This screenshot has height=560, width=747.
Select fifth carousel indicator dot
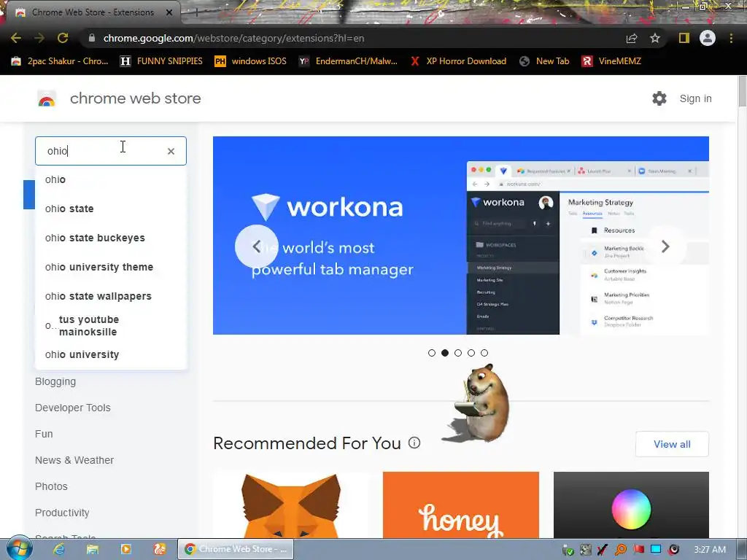pos(484,353)
